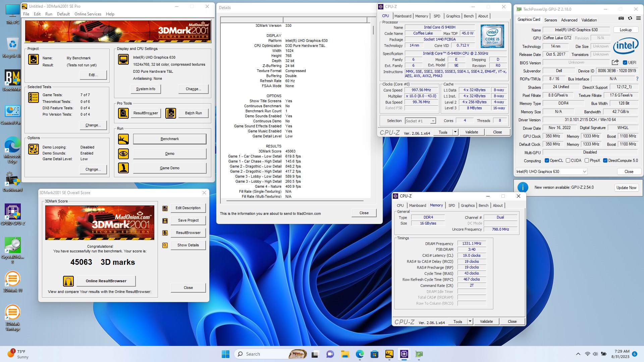Image resolution: width=644 pixels, height=362 pixels.
Task: Click the Game Demo joystick icon
Action: 123,168
